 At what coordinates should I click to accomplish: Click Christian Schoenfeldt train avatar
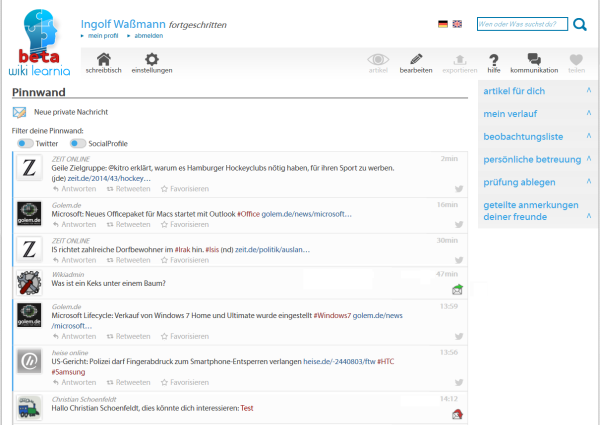coord(29,408)
